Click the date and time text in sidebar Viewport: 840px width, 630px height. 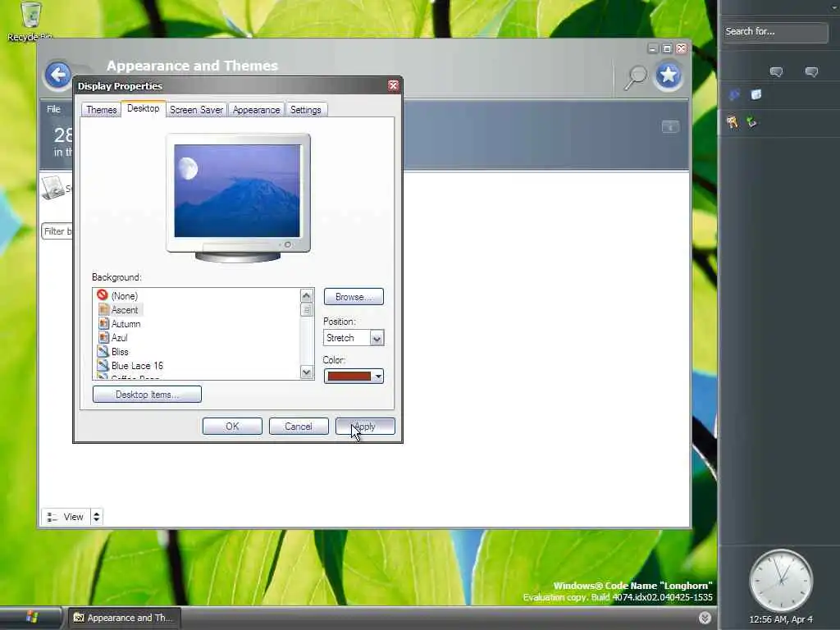click(781, 619)
